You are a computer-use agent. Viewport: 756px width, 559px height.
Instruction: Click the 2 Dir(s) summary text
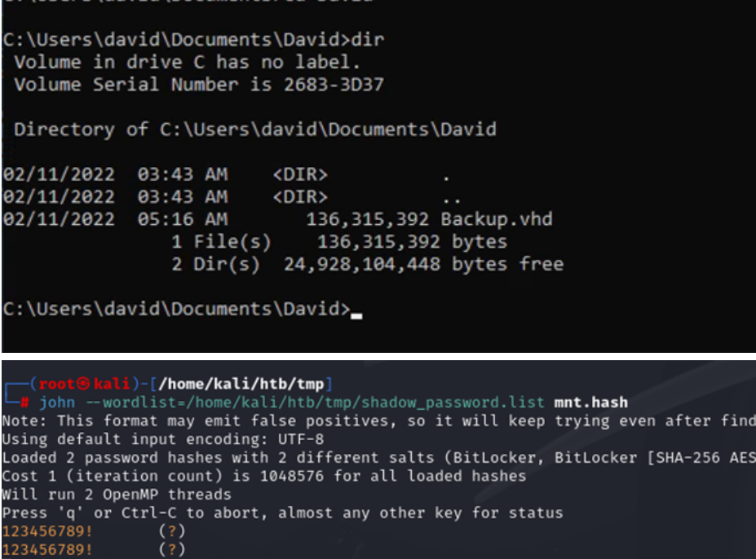point(215,264)
